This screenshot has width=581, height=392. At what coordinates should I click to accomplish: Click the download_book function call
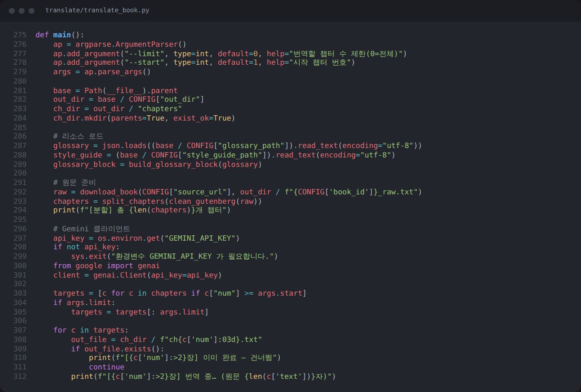pyautogui.click(x=109, y=192)
